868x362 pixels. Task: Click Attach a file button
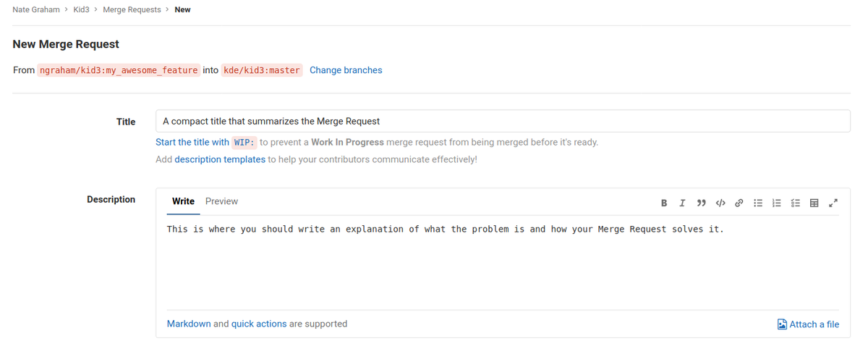click(x=808, y=324)
